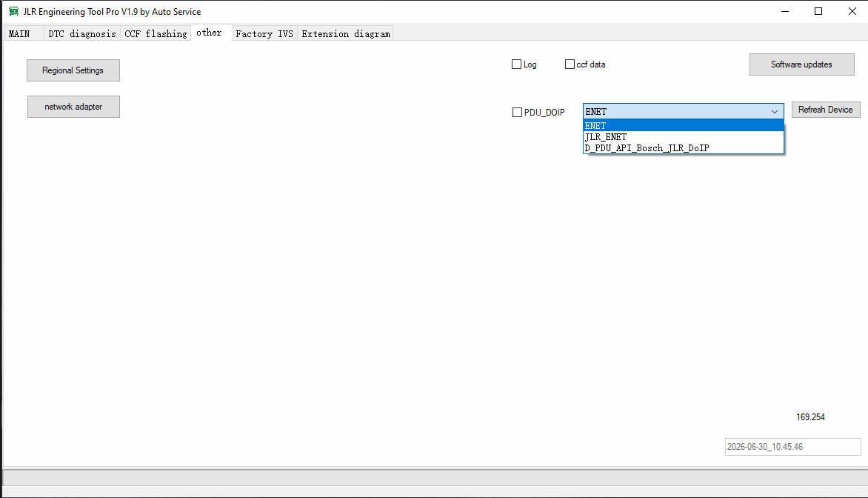Click the 169.254 value label
The width and height of the screenshot is (868, 498).
810,417
